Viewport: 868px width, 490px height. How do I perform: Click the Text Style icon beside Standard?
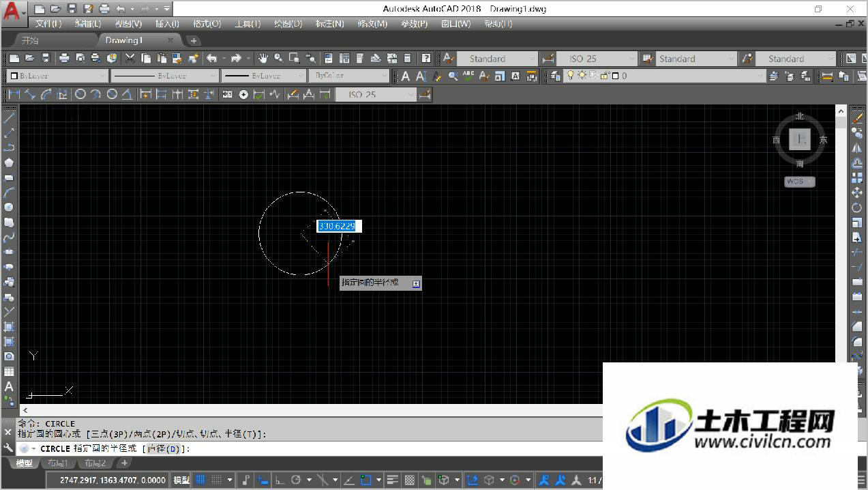coord(448,59)
